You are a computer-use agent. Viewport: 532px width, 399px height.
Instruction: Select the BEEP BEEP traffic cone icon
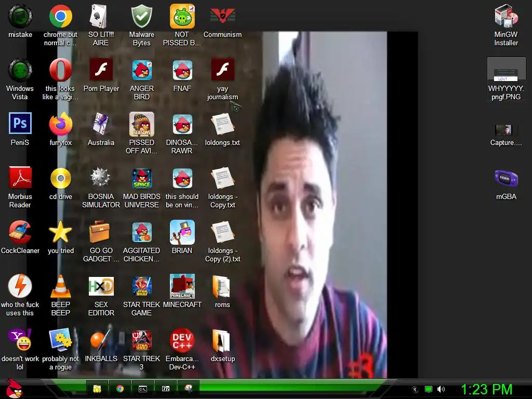click(x=60, y=286)
